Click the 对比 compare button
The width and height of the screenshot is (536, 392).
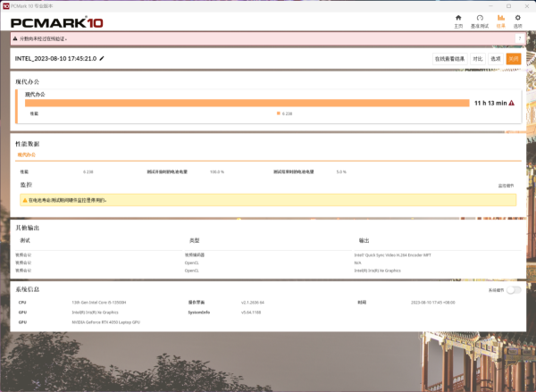[x=478, y=58]
